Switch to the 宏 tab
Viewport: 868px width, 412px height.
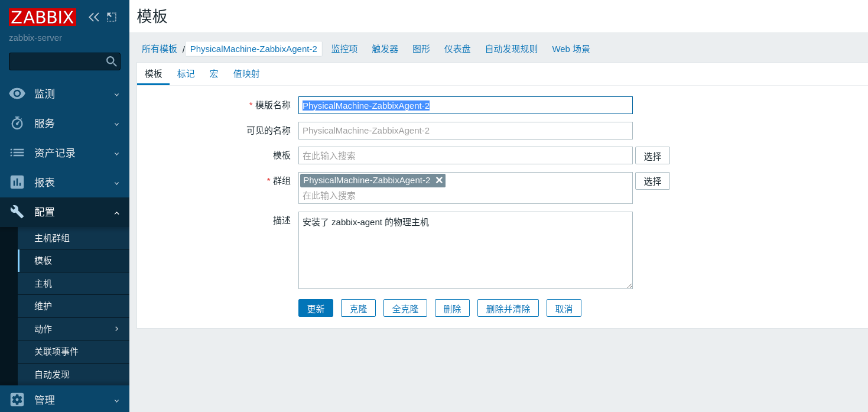point(214,74)
